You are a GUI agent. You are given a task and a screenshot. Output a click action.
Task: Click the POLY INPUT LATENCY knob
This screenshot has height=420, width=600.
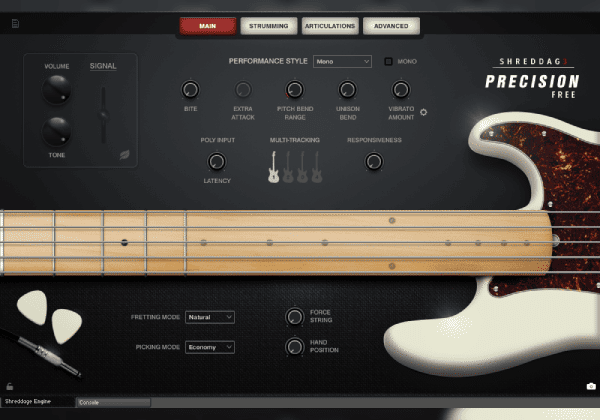[217, 161]
